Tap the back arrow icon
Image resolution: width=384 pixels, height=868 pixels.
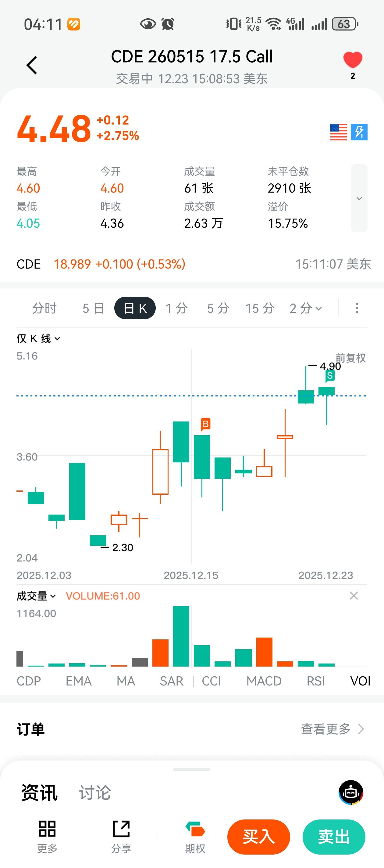coord(32,65)
